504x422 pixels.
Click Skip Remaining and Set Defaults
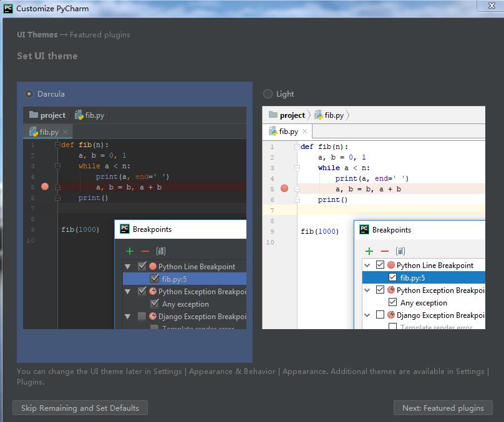tap(80, 408)
